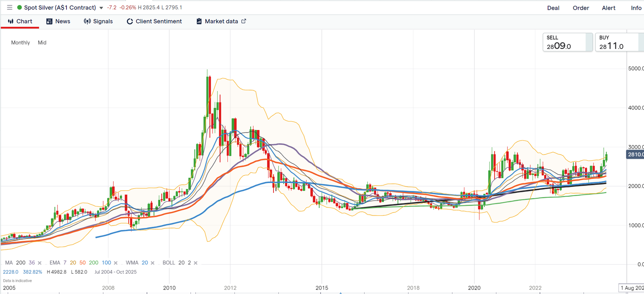Expand the Spot Silver instrument dropdown arrow
The image size is (644, 294).
click(101, 8)
